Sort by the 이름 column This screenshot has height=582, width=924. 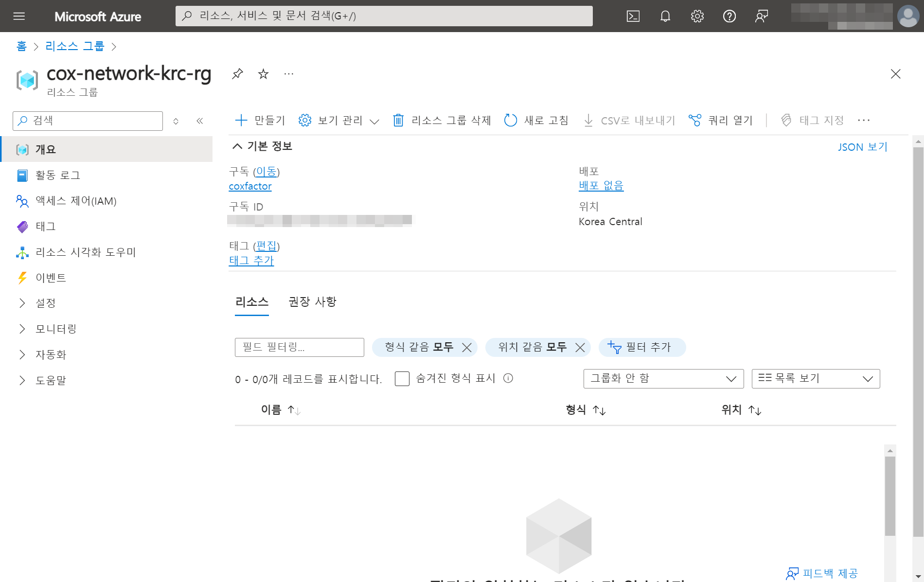click(281, 410)
